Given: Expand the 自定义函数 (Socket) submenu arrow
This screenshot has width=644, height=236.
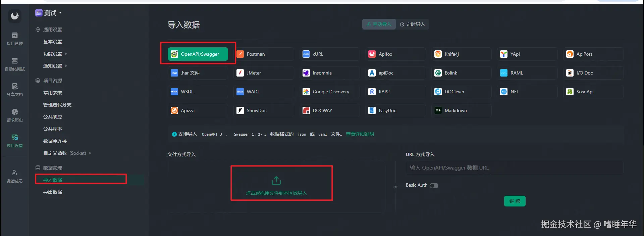Looking at the screenshot, I should click(x=90, y=153).
